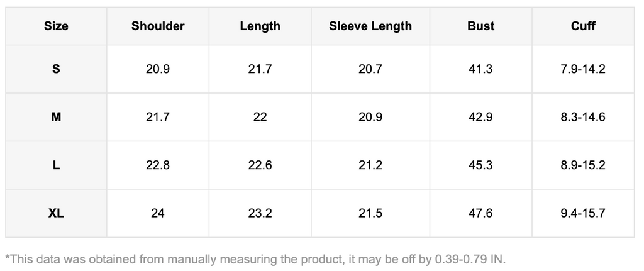Select the bust value 42.9
This screenshot has height=271, width=644.
point(480,117)
